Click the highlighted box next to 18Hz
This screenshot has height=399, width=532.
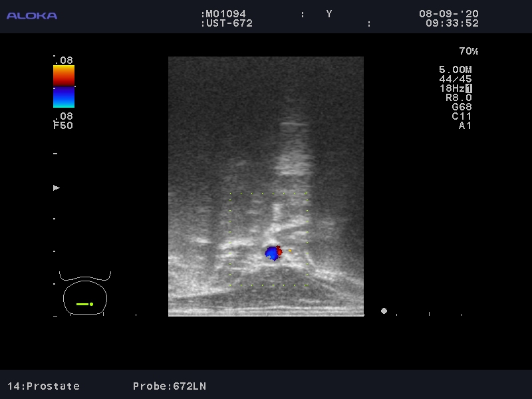(469, 88)
